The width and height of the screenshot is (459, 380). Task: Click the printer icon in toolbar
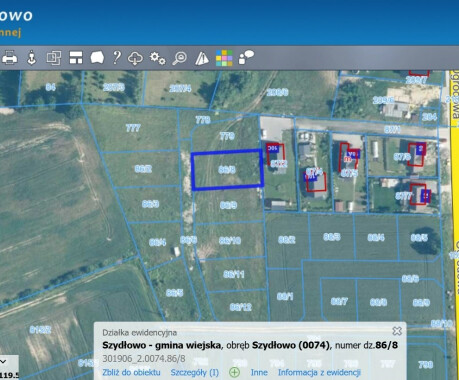(x=9, y=58)
